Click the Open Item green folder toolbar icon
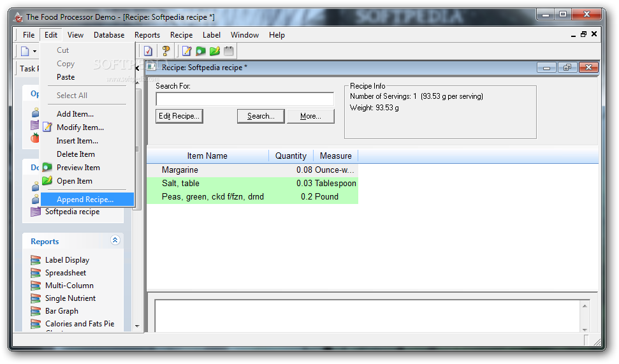 click(x=215, y=51)
